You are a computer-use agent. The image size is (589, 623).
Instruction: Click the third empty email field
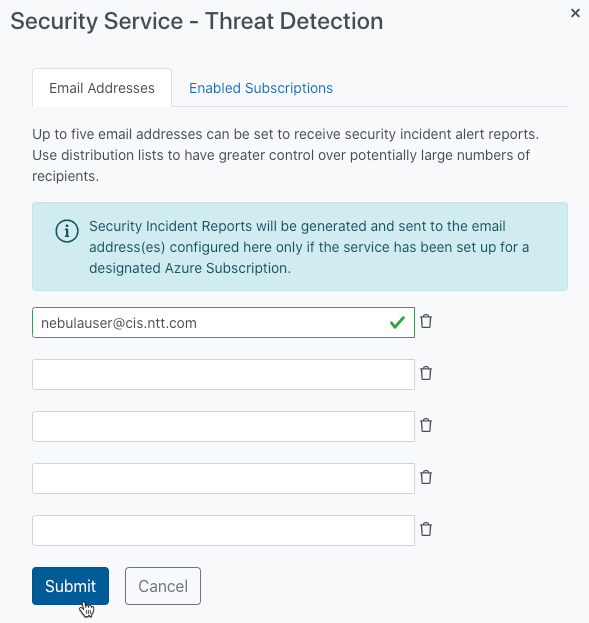point(223,426)
